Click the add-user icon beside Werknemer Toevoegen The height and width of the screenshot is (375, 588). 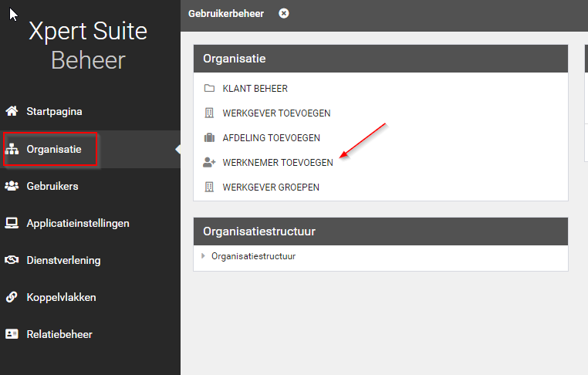209,163
